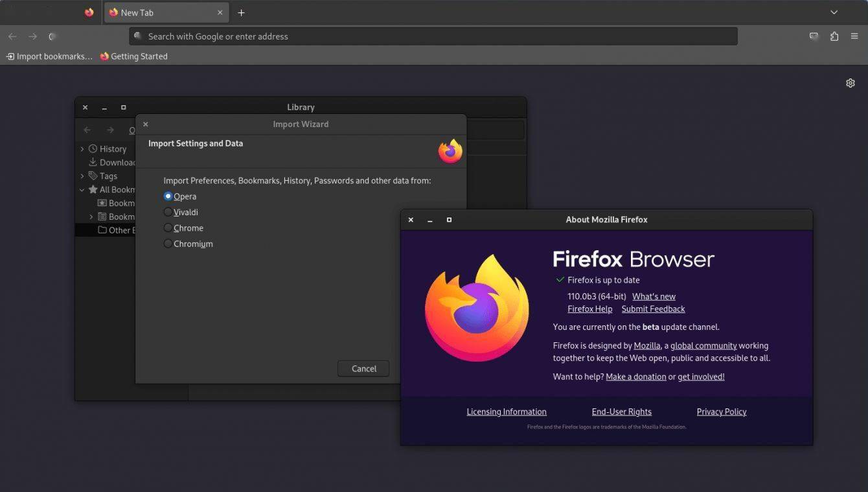Expand the Bookmarks Menu row in Library
The height and width of the screenshot is (492, 868).
click(x=91, y=217)
